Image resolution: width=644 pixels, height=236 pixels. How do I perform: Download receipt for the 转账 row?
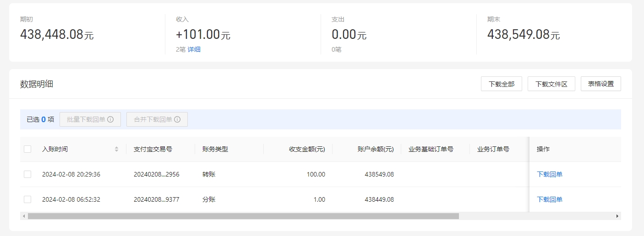click(x=550, y=174)
